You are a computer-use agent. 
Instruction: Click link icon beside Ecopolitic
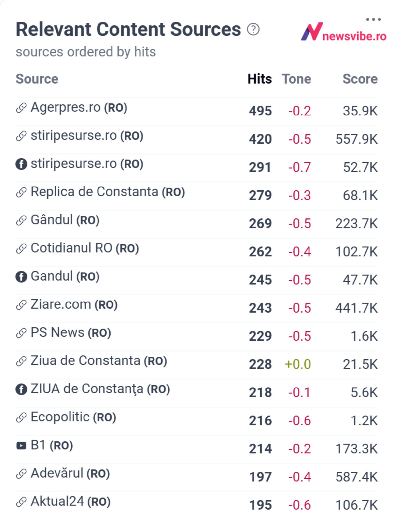tap(21, 417)
